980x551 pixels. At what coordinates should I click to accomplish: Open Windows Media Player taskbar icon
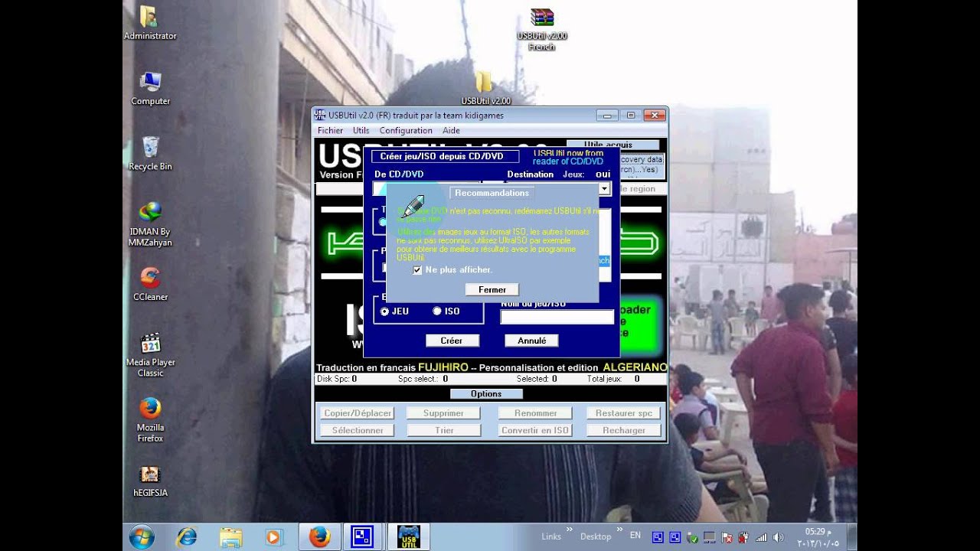[273, 537]
